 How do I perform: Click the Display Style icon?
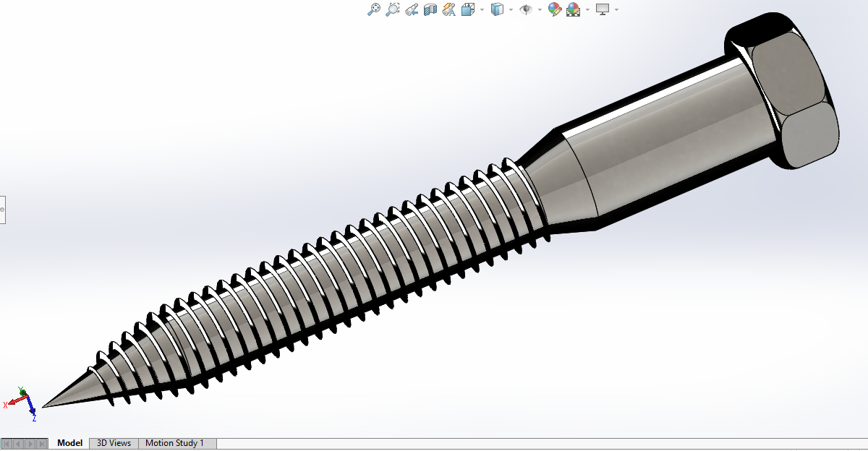[497, 9]
